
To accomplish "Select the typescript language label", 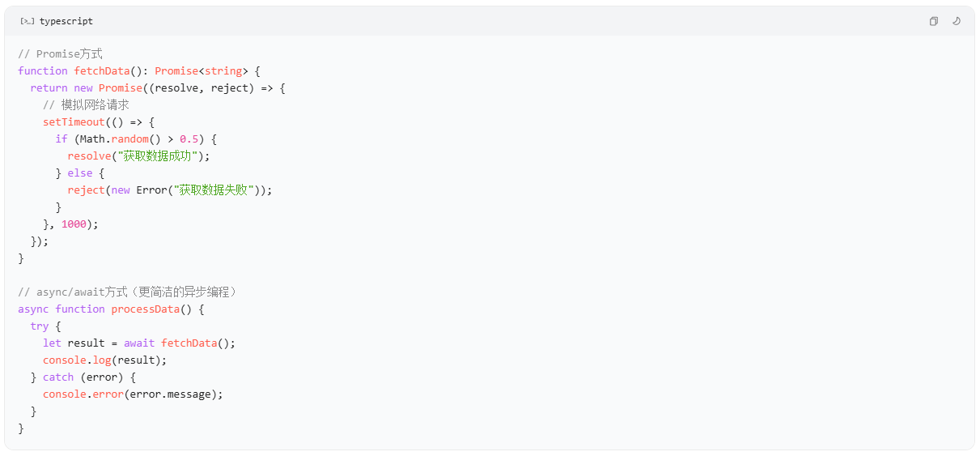I will coord(66,21).
